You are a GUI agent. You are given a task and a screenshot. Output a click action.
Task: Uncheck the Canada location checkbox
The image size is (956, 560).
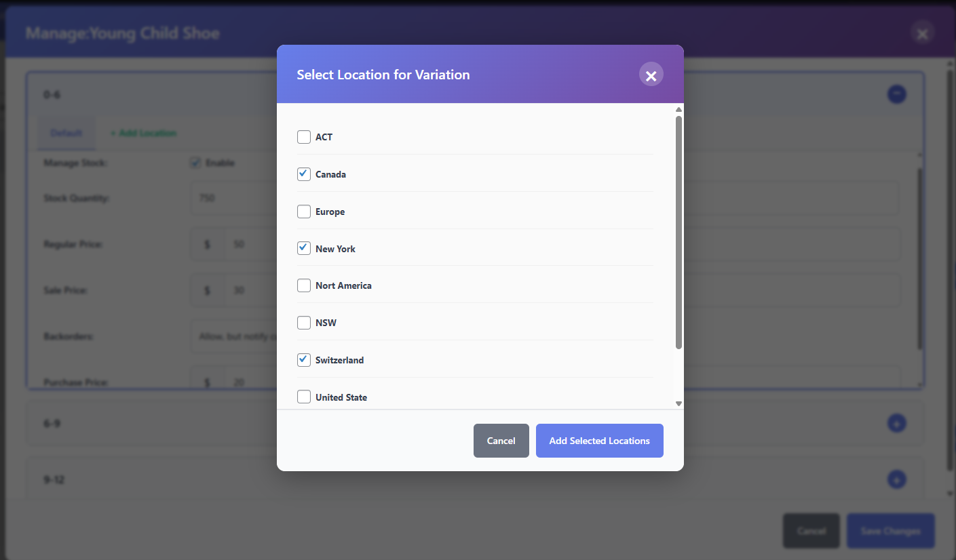pos(304,174)
